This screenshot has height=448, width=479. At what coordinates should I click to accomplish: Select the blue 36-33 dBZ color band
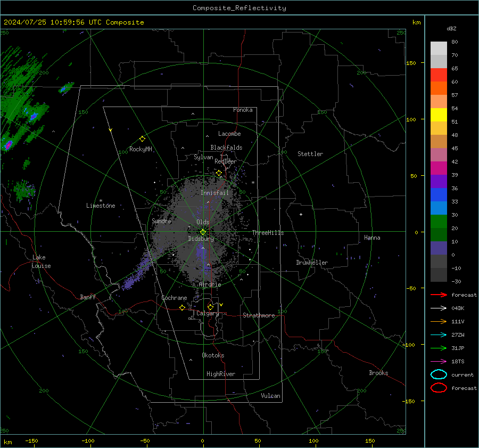(439, 195)
